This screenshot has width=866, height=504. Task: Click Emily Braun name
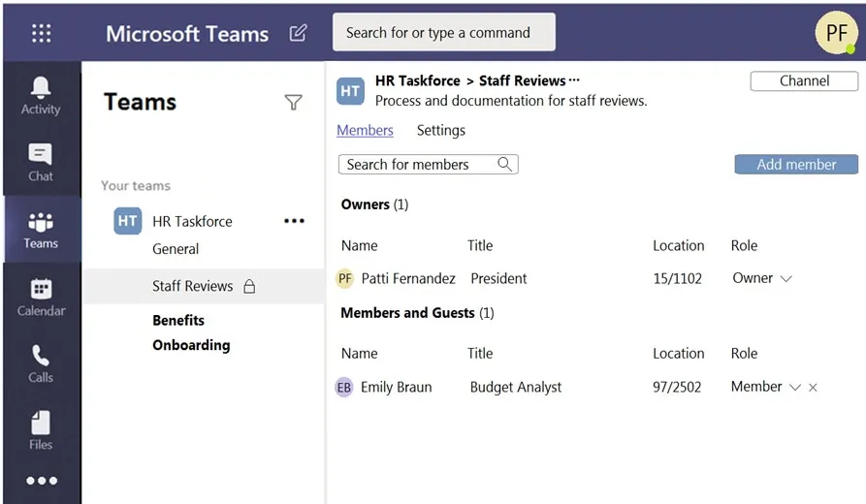pos(396,387)
